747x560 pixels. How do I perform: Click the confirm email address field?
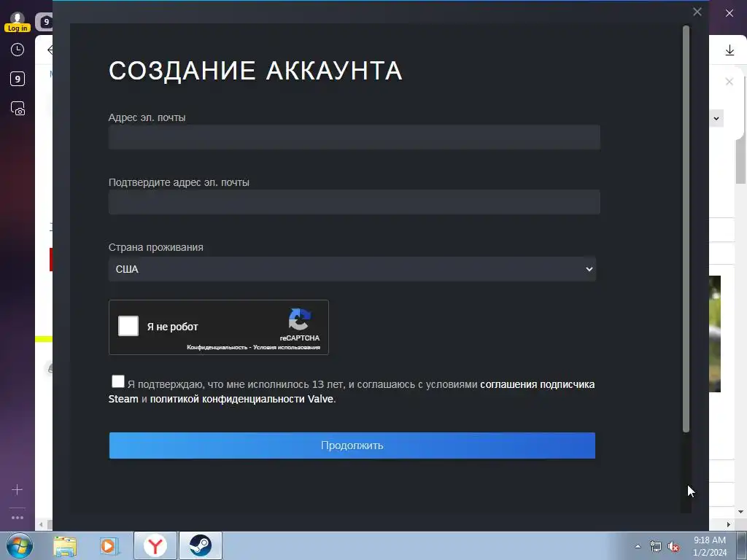354,202
